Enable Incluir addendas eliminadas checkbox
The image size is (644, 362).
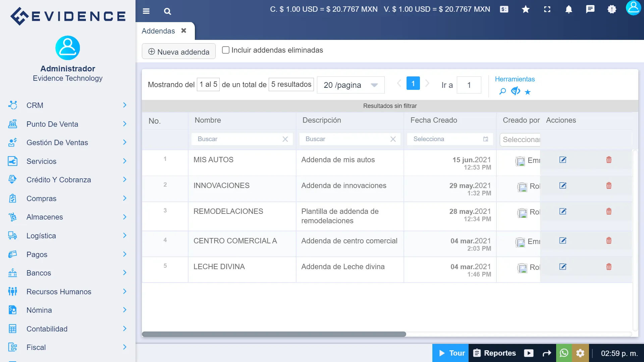pos(225,50)
